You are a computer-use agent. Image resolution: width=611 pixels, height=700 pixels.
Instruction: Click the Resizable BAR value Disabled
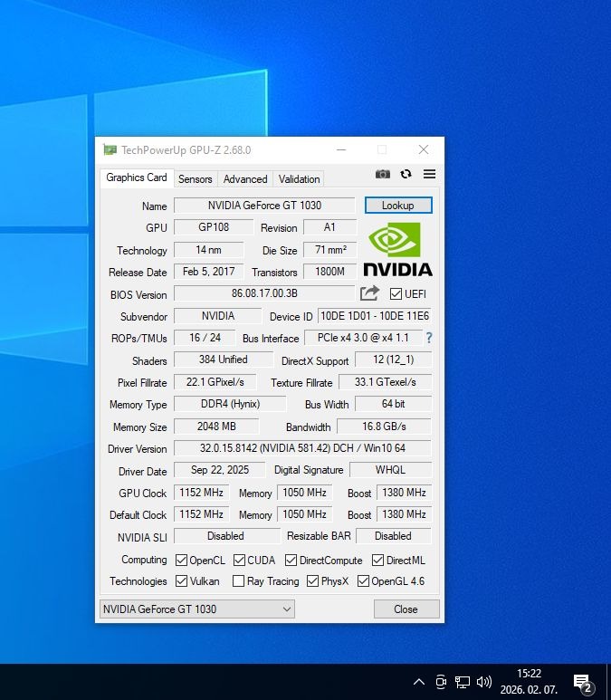[393, 536]
